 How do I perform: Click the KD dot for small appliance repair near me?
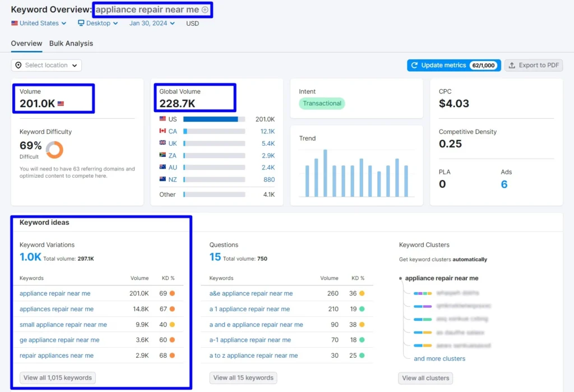point(172,325)
